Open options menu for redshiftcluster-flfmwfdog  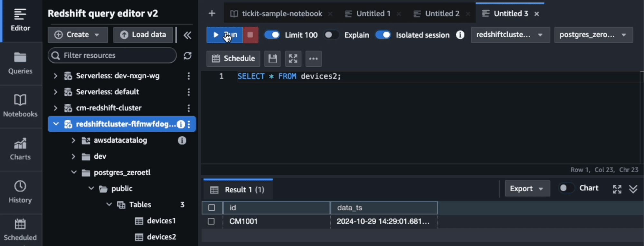[x=189, y=124]
